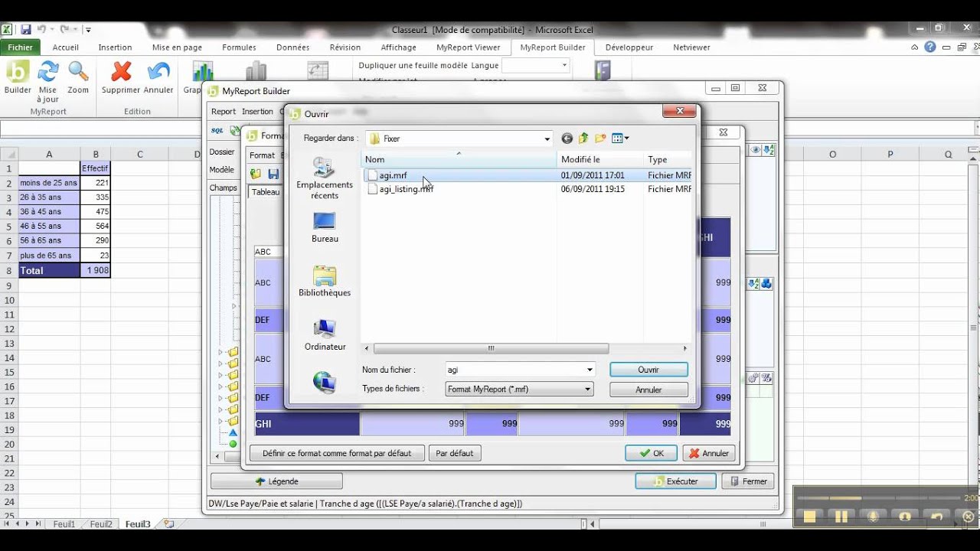980x551 pixels.
Task: Switch to the Insertion ribbon tab
Action: click(x=115, y=47)
